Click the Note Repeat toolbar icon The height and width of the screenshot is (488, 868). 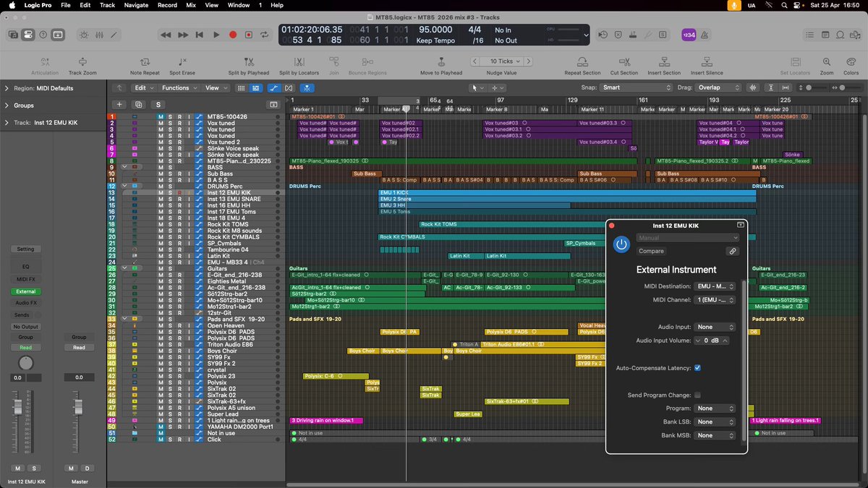point(145,62)
